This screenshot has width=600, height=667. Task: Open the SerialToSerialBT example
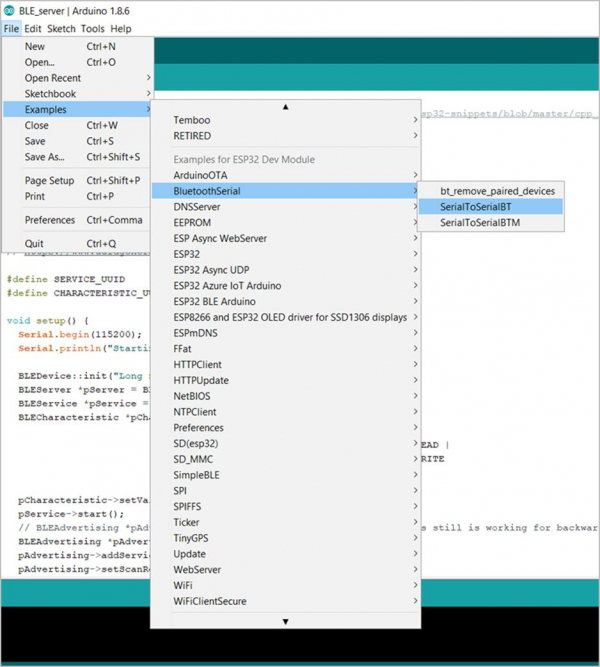[491, 207]
